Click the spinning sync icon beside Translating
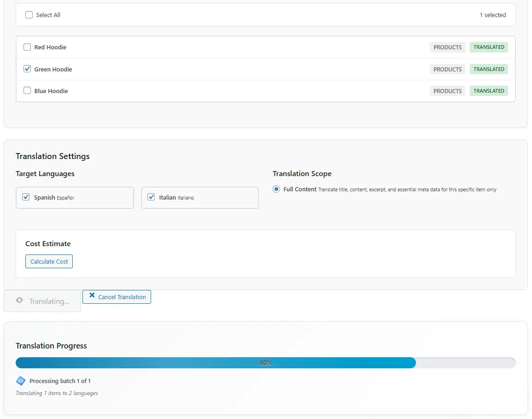 (x=19, y=301)
